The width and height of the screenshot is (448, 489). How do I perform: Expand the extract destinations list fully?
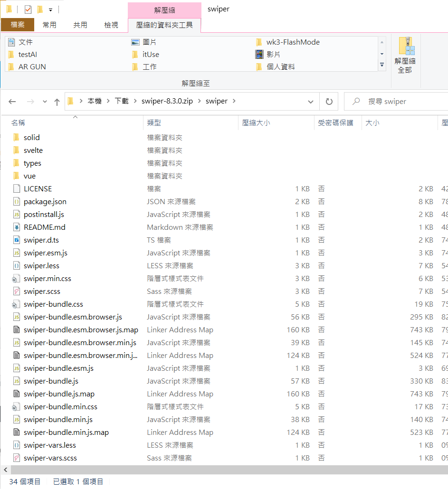382,65
